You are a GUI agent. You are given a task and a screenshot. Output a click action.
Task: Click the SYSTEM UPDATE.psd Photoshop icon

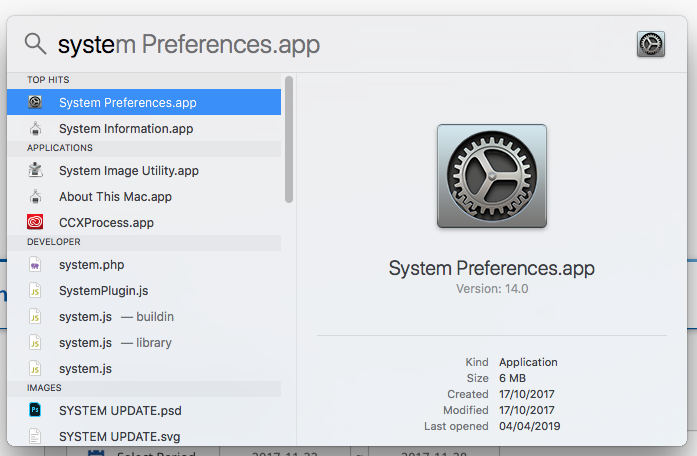tap(35, 410)
